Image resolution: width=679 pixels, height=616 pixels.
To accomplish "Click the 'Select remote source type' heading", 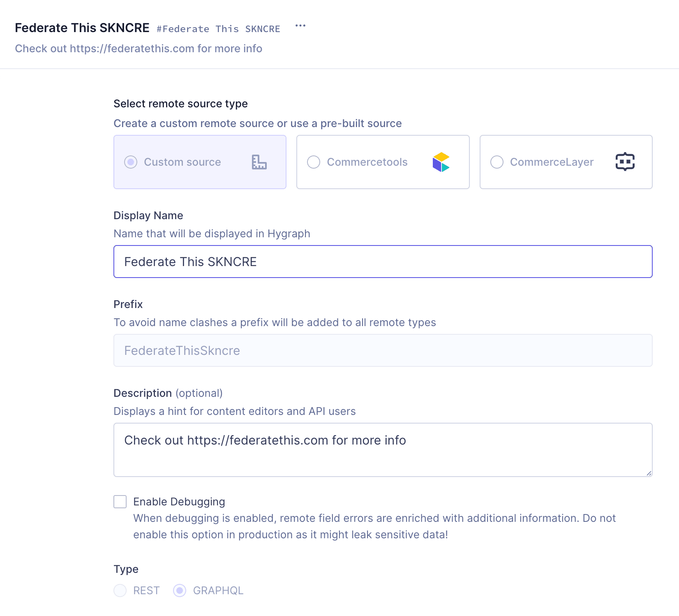I will pos(180,104).
